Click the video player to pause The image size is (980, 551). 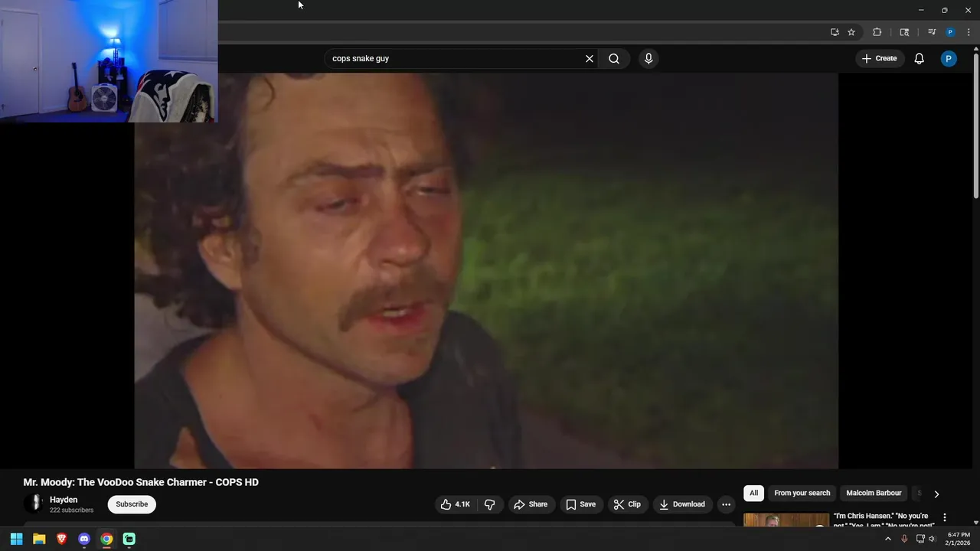486,271
